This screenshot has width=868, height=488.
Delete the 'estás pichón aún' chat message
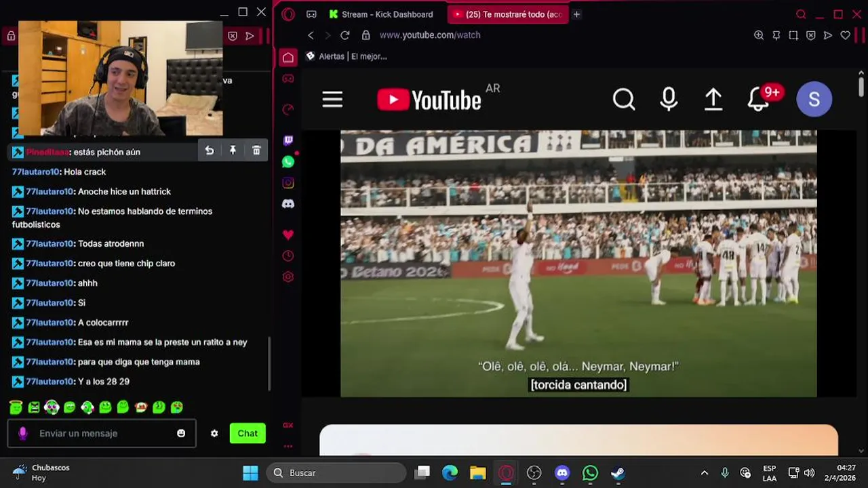[256, 150]
